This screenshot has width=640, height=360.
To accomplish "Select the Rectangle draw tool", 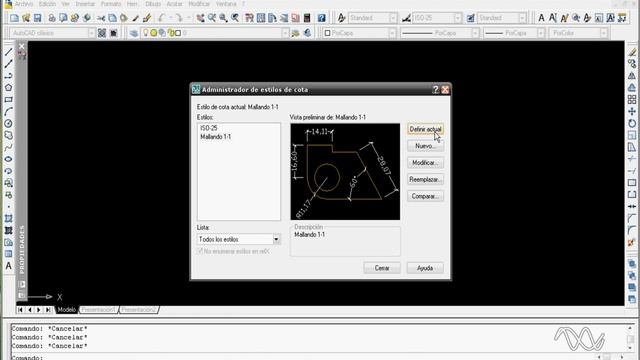I will [8, 99].
